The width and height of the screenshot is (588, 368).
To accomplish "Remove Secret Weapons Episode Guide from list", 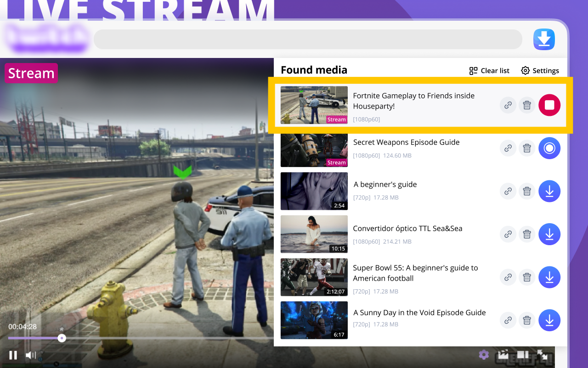I will (527, 148).
